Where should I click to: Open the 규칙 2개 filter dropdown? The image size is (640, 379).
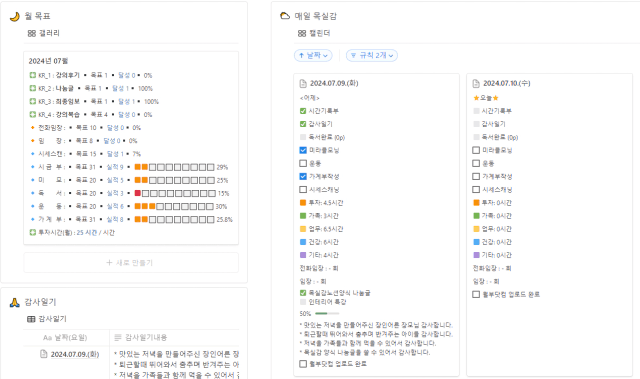(372, 55)
